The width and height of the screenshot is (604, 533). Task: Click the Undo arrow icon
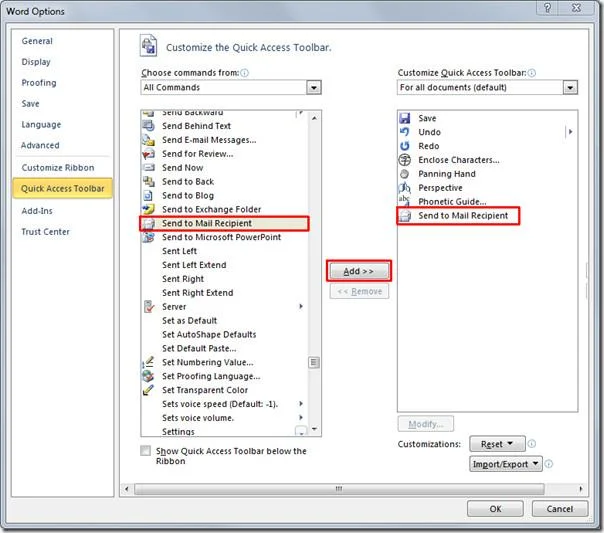404,132
